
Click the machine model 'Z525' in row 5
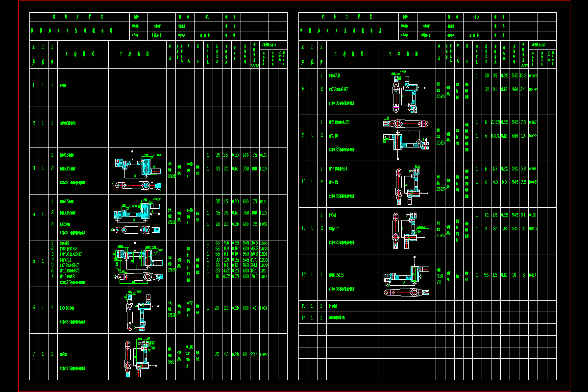click(x=171, y=269)
